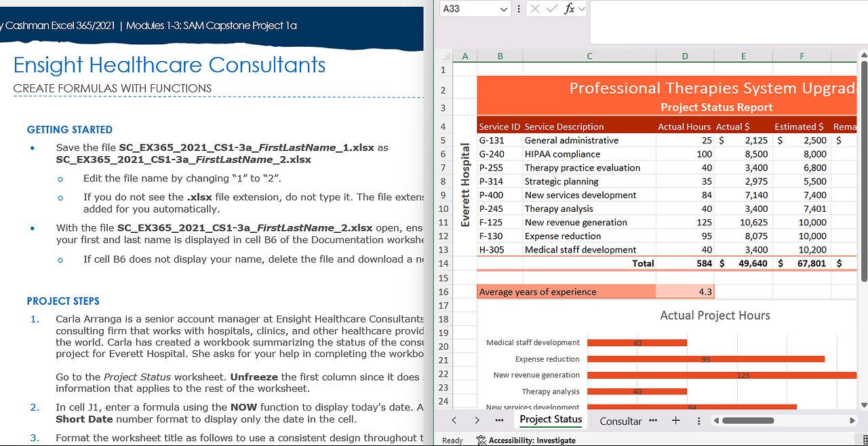This screenshot has height=446, width=868.
Task: Click the Ensight Healthcare Consultants heading
Action: pyautogui.click(x=170, y=65)
